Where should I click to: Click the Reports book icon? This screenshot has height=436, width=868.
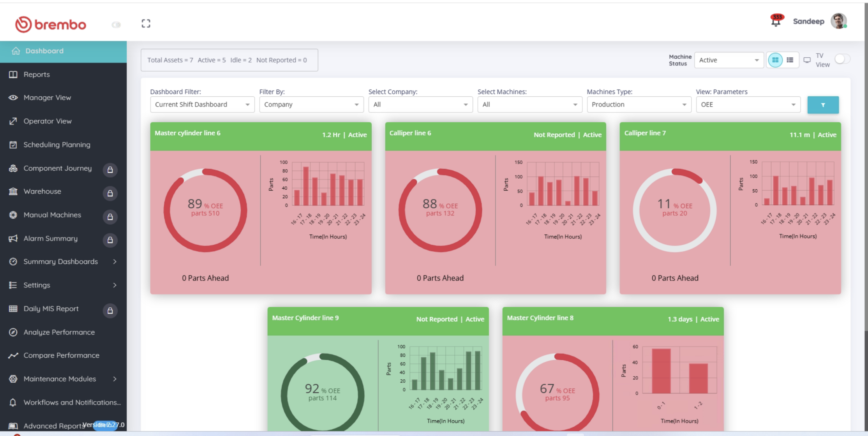click(x=13, y=75)
